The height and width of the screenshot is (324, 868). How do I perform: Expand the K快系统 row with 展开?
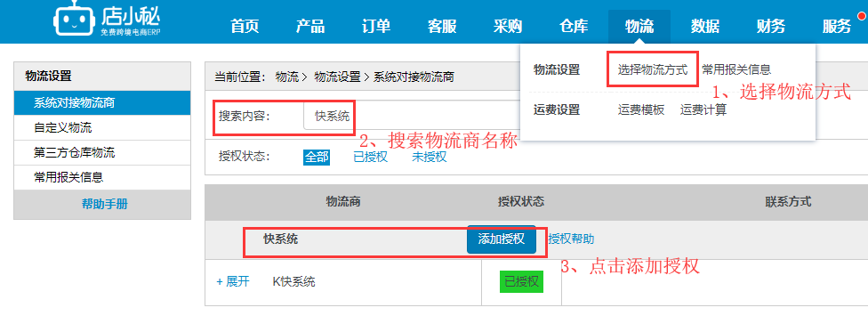click(232, 282)
